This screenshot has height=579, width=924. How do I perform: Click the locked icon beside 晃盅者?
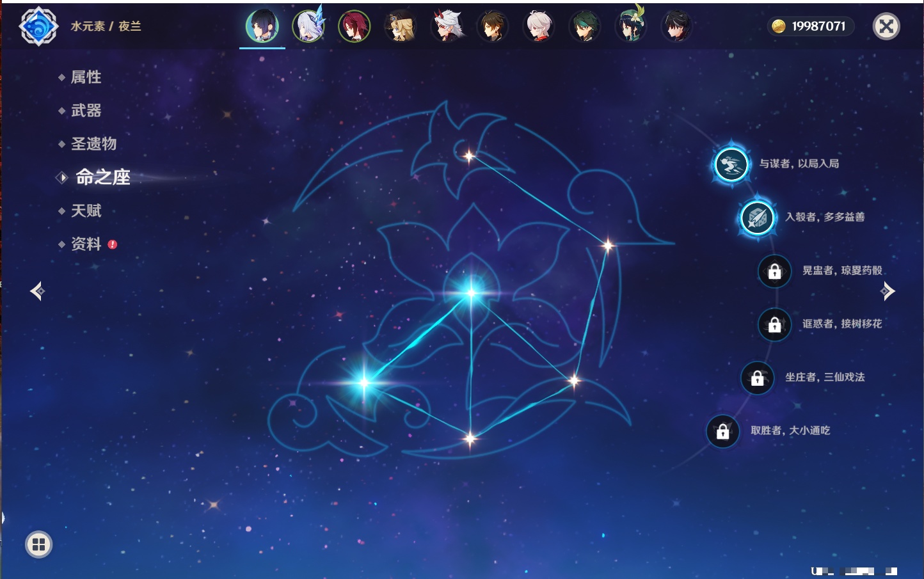tap(774, 271)
